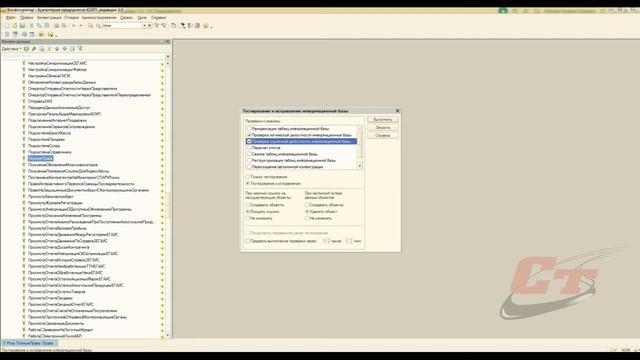The height and width of the screenshot is (360, 640).
Task: Select the Только тестирование radio button
Action: (x=247, y=177)
